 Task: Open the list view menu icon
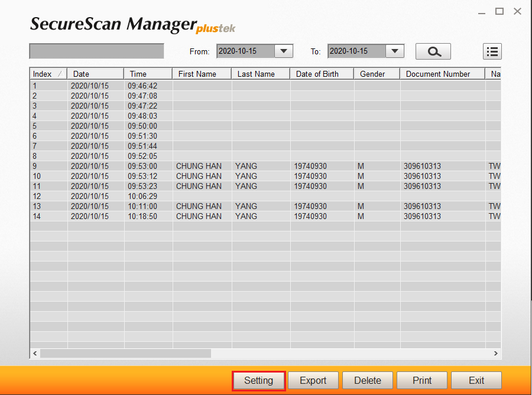pos(492,51)
